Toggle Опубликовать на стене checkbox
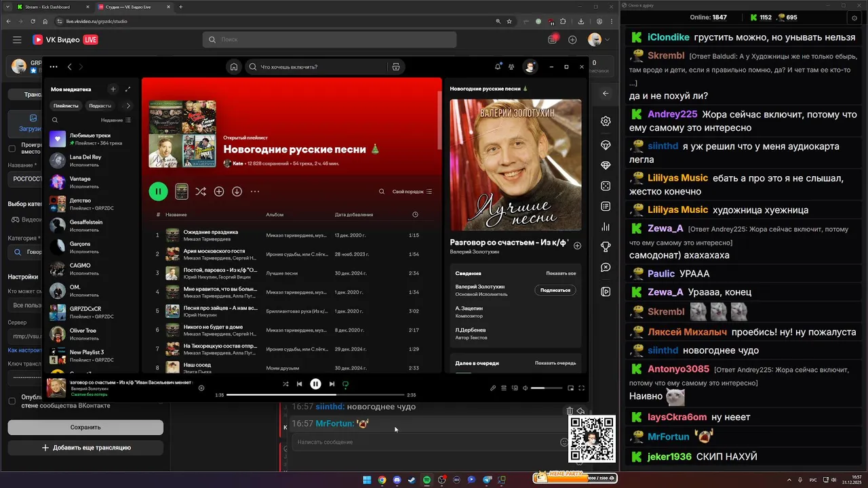 pyautogui.click(x=12, y=401)
